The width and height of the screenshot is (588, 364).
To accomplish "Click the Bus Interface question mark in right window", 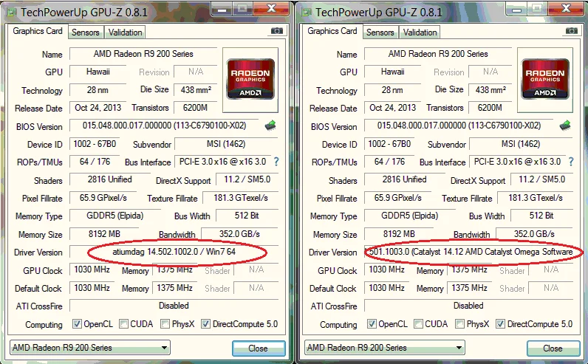I will pyautogui.click(x=571, y=162).
